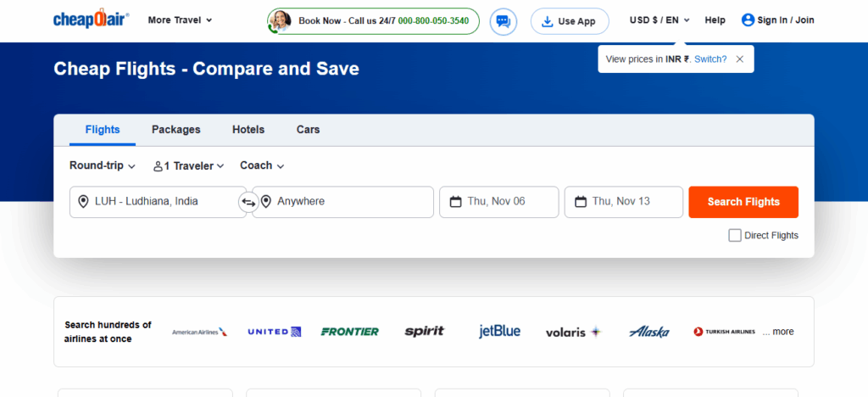Click the traveler person icon
This screenshot has height=397, width=868.
point(158,165)
